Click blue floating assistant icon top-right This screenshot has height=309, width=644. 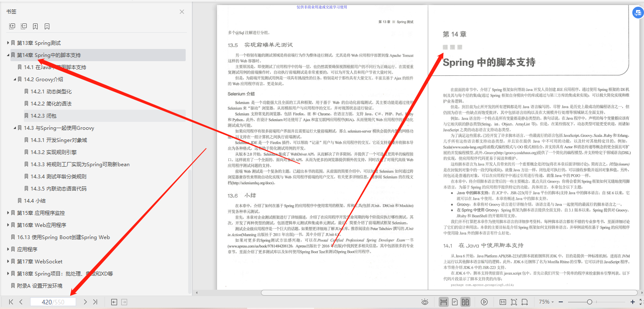[638, 13]
